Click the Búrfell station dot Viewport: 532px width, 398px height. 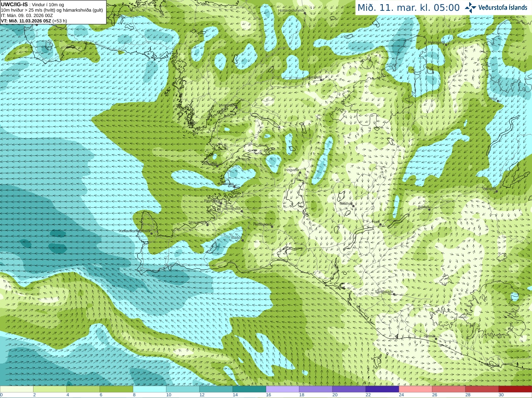tap(429, 209)
